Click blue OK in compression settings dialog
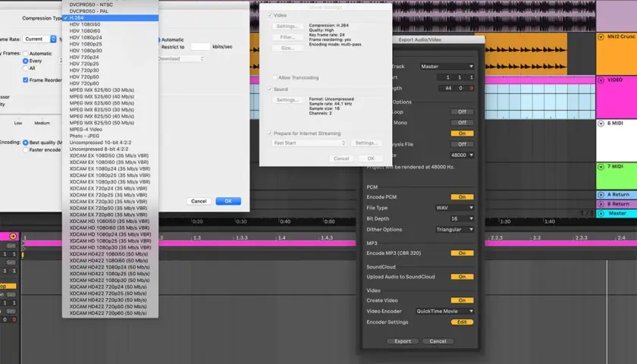The image size is (637, 364). point(228,201)
